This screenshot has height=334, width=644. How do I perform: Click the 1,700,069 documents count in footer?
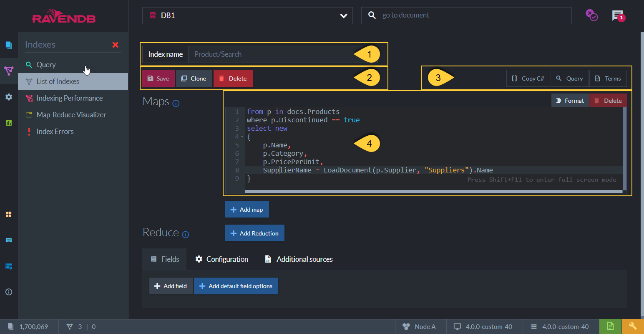point(28,326)
